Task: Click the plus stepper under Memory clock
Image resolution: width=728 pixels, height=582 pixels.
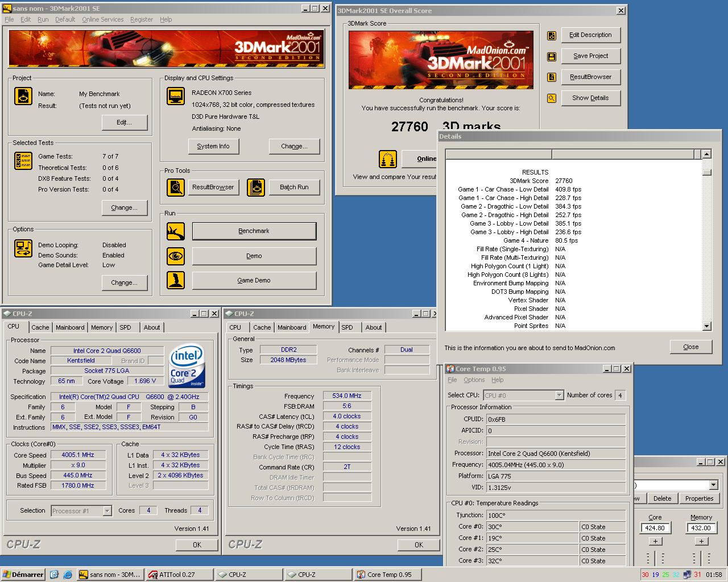Action: (701, 542)
